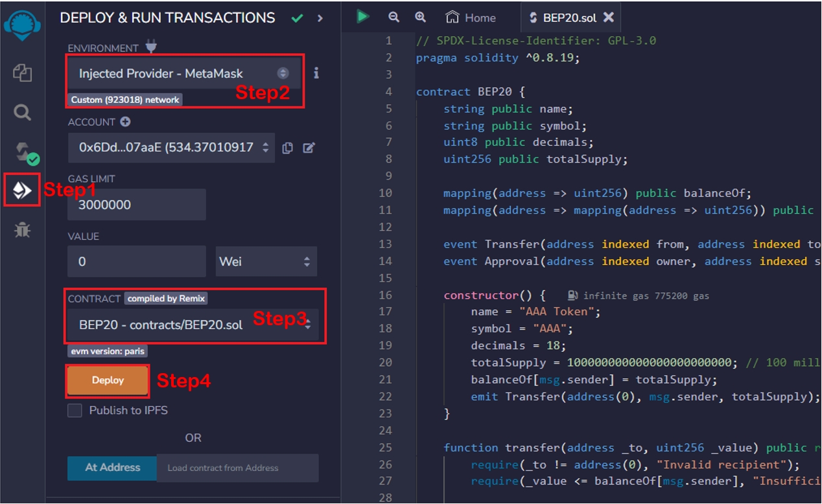Click the add account plus icon
Viewport: 822px width, 504px height.
pos(125,122)
